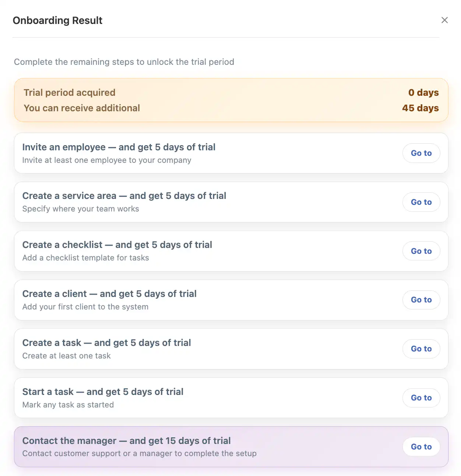Click Go to for inviting an employee
The image size is (461, 476).
pos(421,153)
